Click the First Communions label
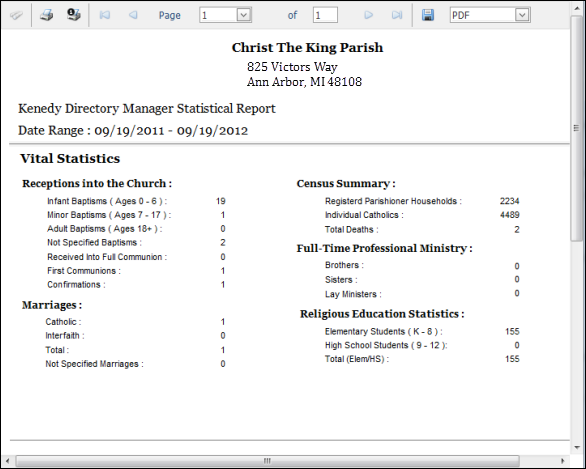 [x=84, y=271]
